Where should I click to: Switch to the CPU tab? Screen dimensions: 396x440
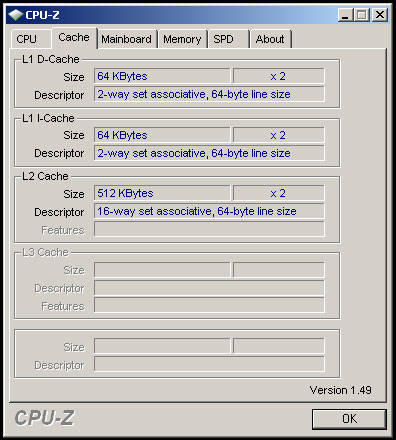(x=31, y=39)
